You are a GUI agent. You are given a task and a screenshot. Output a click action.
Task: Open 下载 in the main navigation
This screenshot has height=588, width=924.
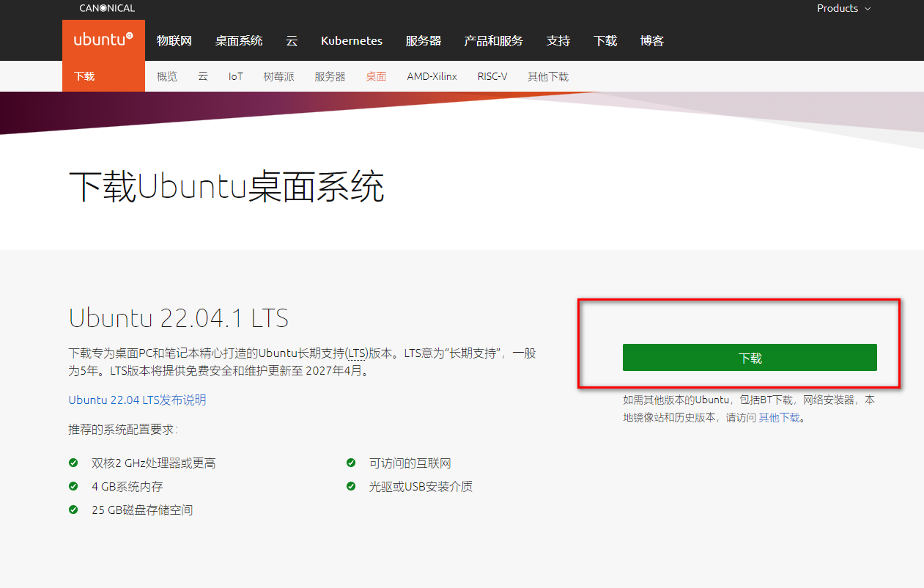(605, 40)
